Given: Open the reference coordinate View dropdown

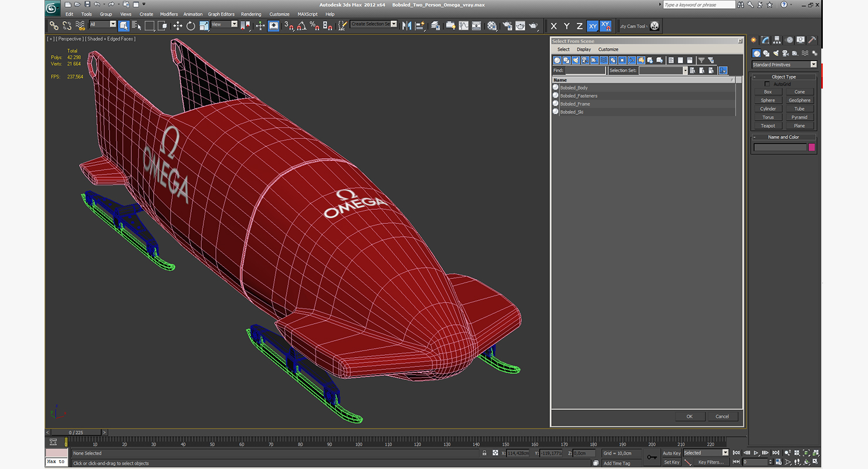Looking at the screenshot, I should (224, 25).
